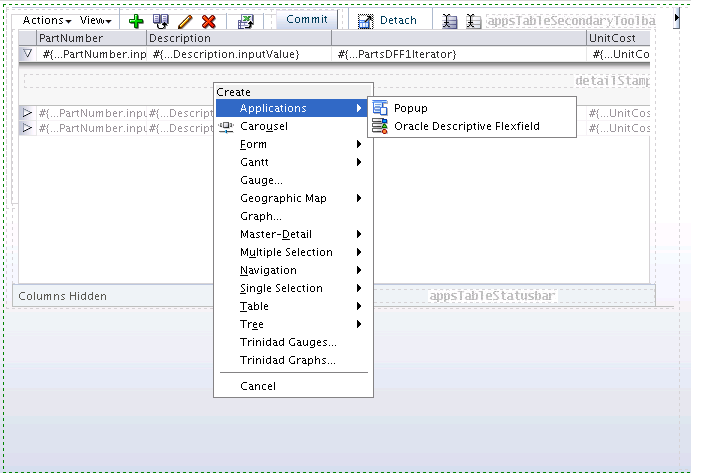Open Table menu entry
The width and height of the screenshot is (704, 473).
coord(292,306)
